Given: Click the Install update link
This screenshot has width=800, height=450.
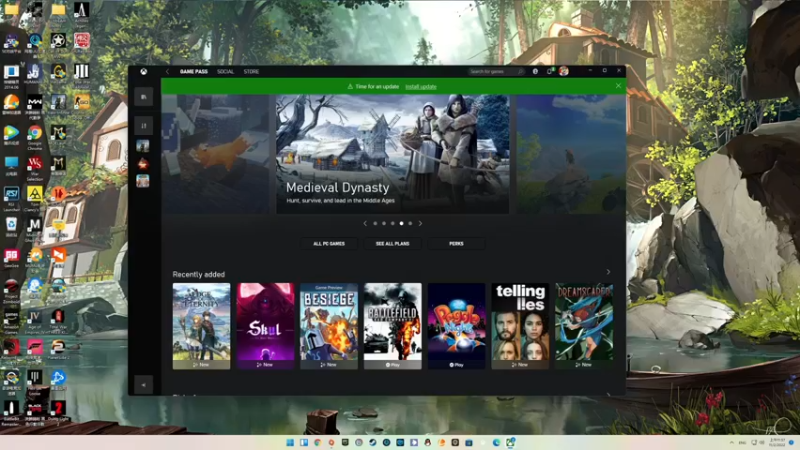Looking at the screenshot, I should [x=421, y=87].
